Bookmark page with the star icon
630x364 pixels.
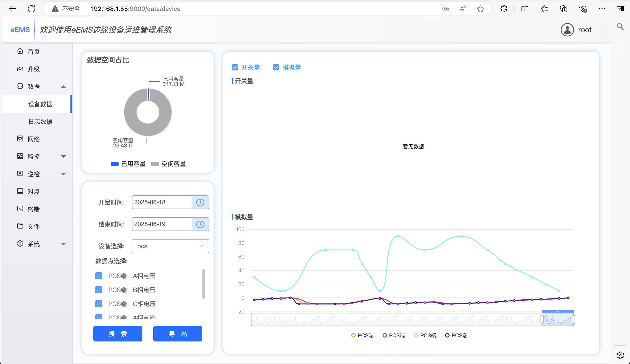(480, 9)
